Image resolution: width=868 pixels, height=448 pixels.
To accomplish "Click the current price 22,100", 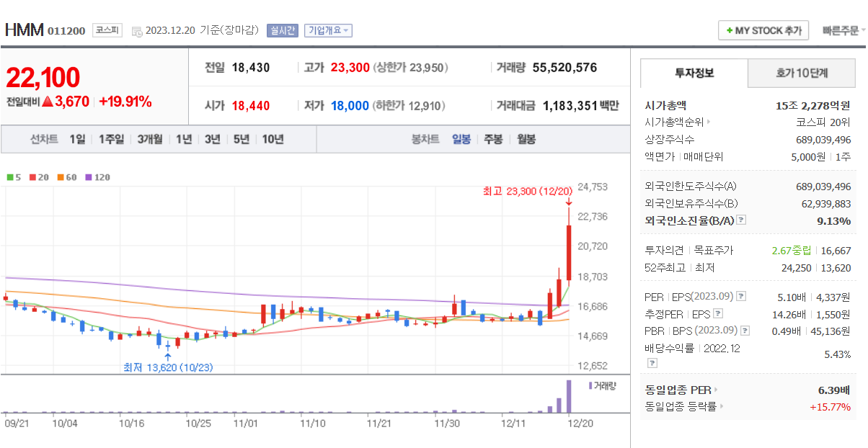I will click(43, 78).
